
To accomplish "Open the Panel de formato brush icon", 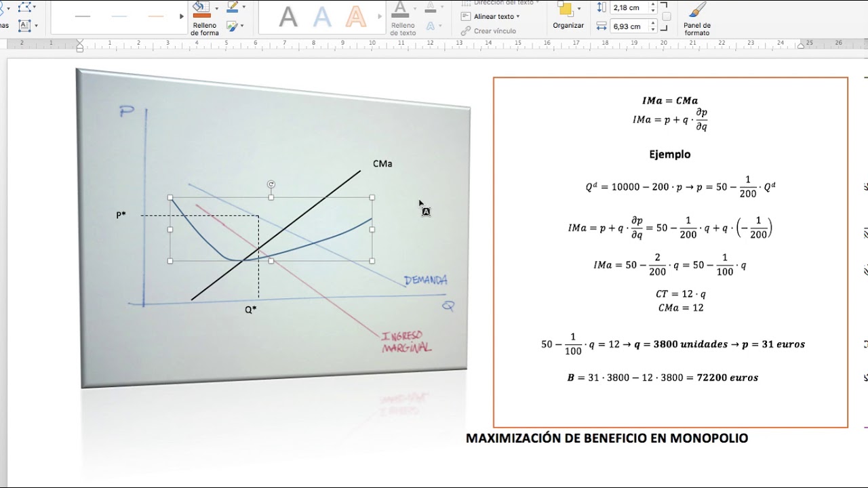I will click(x=697, y=9).
